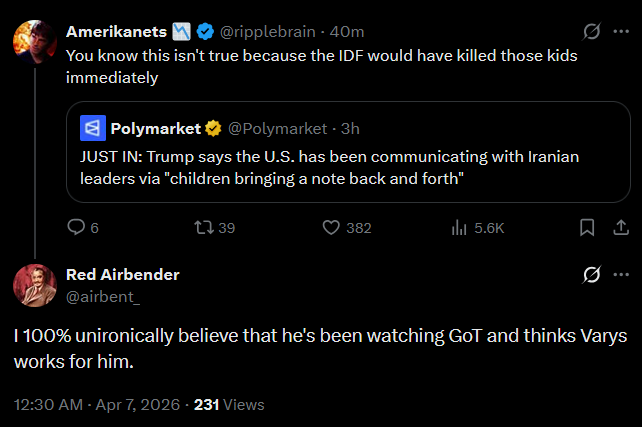Click the 12:30 AM Apr 7 timestamp

pyautogui.click(x=99, y=405)
